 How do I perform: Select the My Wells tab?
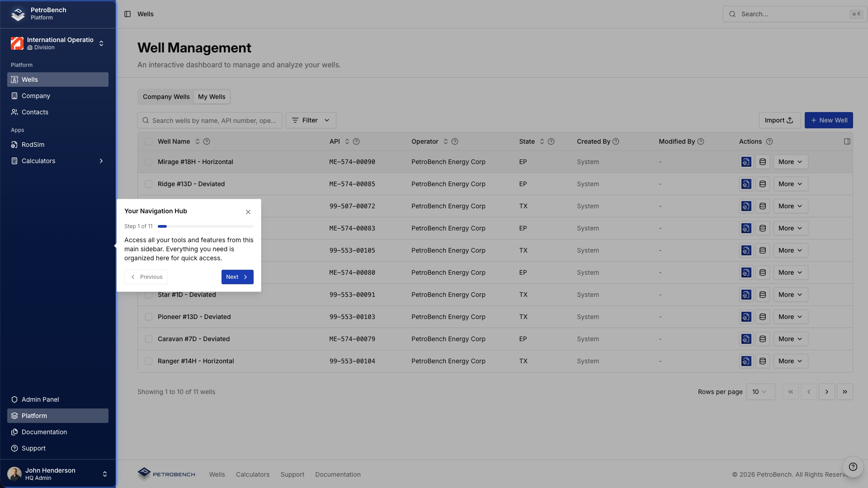pos(212,97)
